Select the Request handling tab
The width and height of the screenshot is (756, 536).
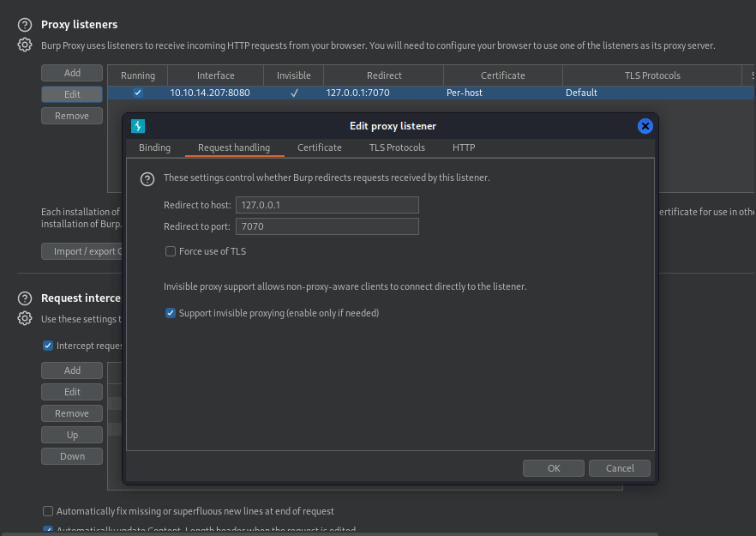(234, 148)
